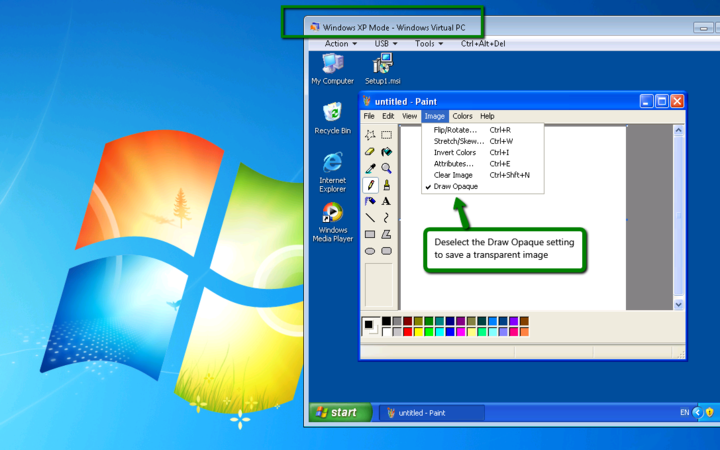Image resolution: width=720 pixels, height=450 pixels.
Task: Choose Clear Image menu entry
Action: click(x=482, y=175)
